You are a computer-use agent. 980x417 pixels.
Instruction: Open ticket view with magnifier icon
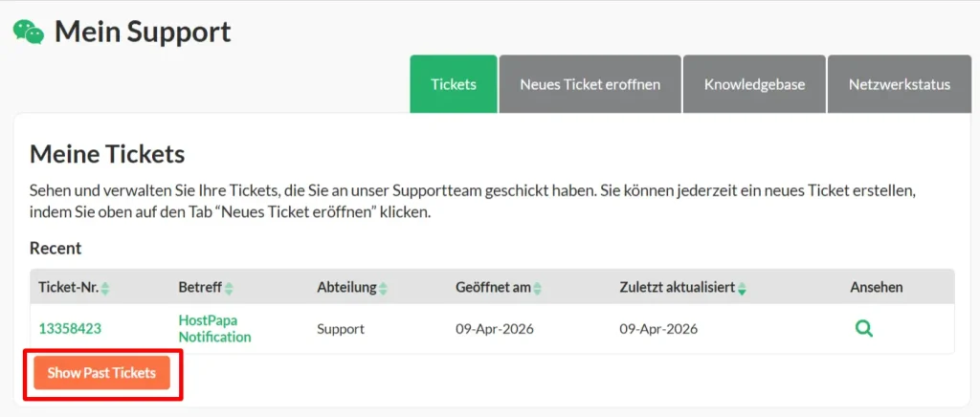tap(863, 329)
